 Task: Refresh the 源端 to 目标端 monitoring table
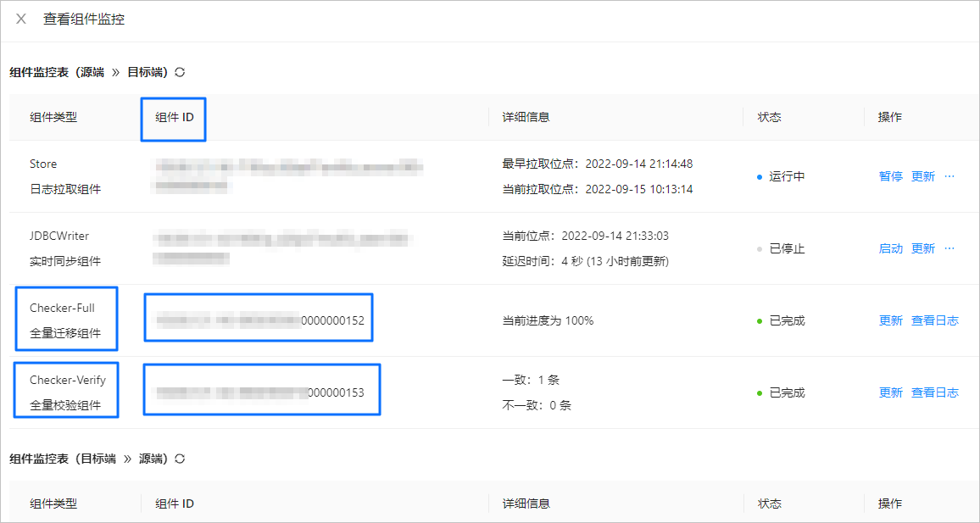pos(180,73)
